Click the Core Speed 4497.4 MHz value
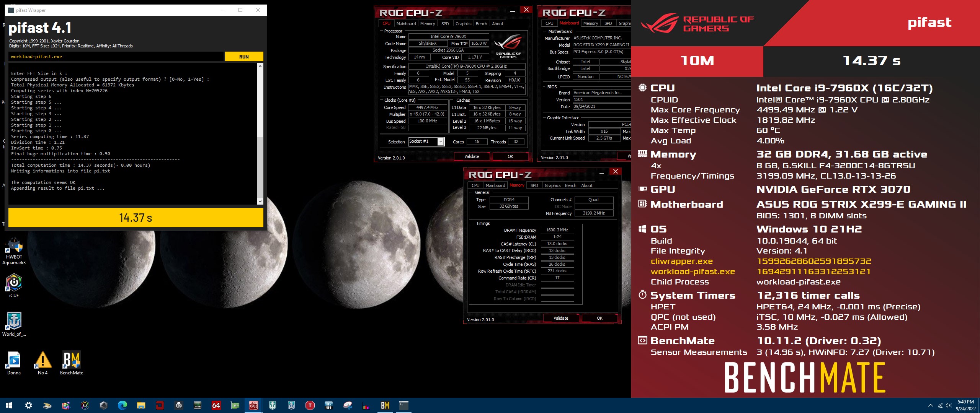This screenshot has height=413, width=980. [427, 107]
